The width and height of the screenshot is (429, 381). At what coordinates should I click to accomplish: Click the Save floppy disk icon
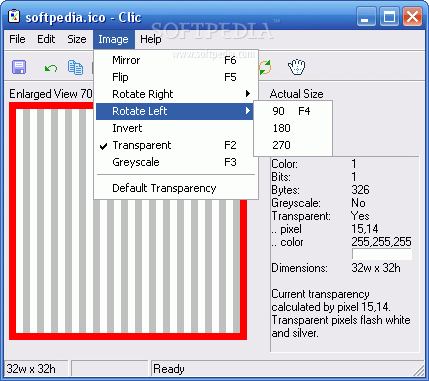[x=19, y=67]
